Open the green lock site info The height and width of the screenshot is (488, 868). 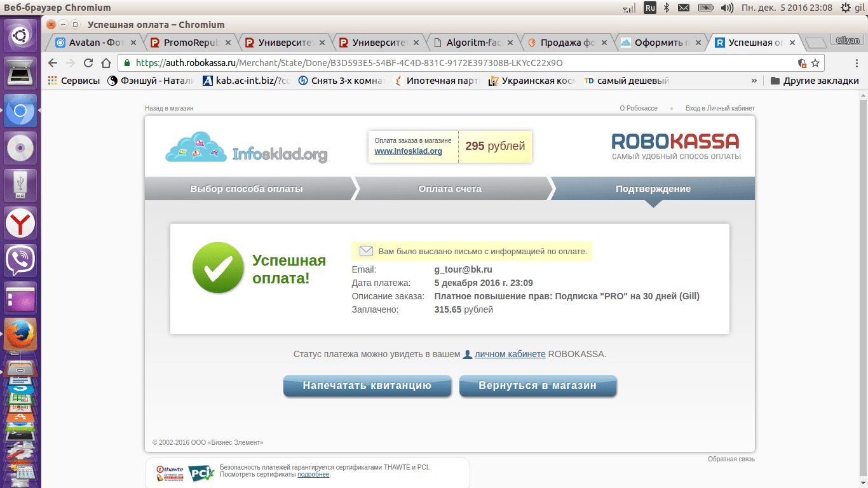click(x=127, y=63)
